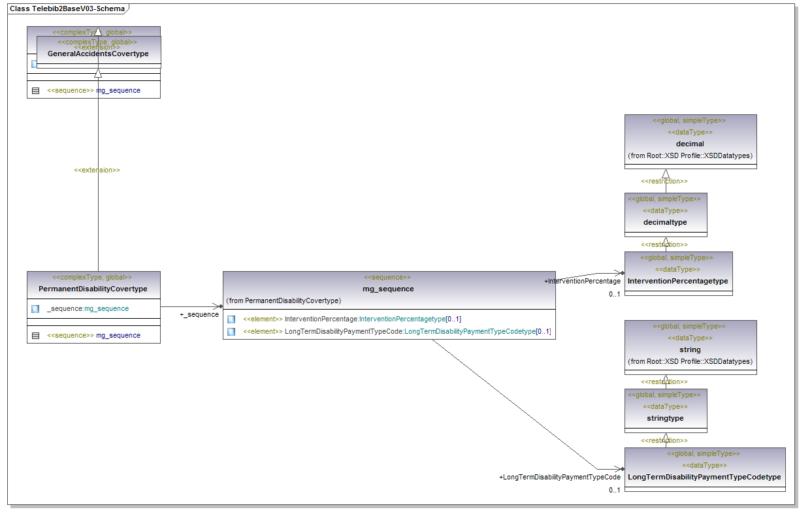This screenshot has height=518, width=812.
Task: Click the <<extension>> label on the vertical connector
Action: 97,170
